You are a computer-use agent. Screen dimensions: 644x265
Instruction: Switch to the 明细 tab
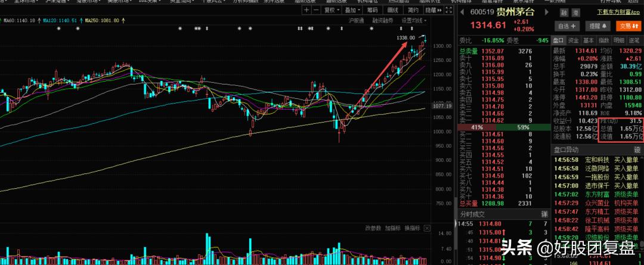point(619,40)
